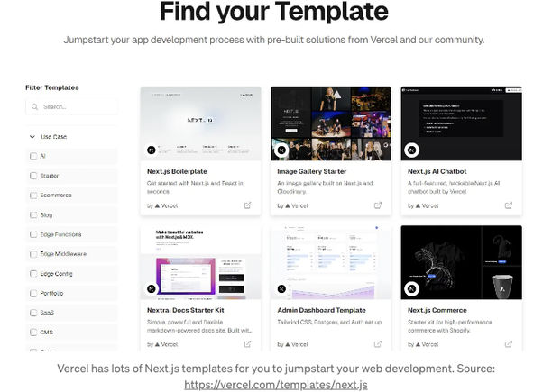This screenshot has height=392, width=552.
Task: Enable the Ecommerce filter checkbox
Action: coord(33,196)
